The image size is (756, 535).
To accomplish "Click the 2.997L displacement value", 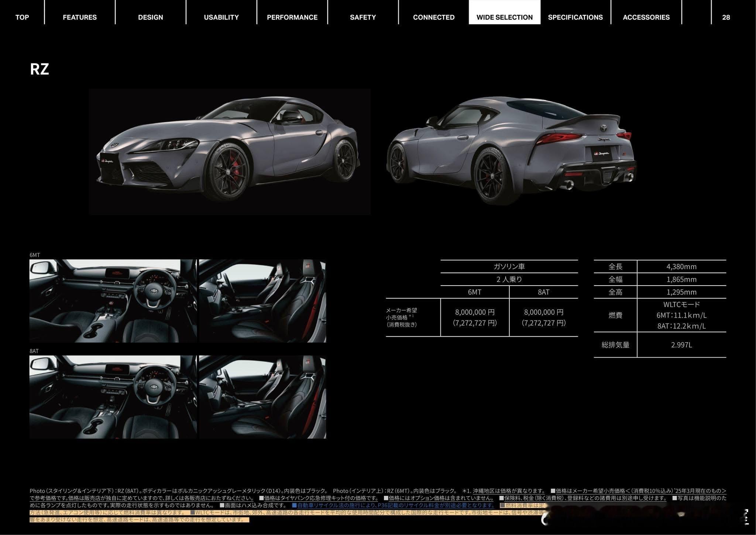I will (x=681, y=345).
